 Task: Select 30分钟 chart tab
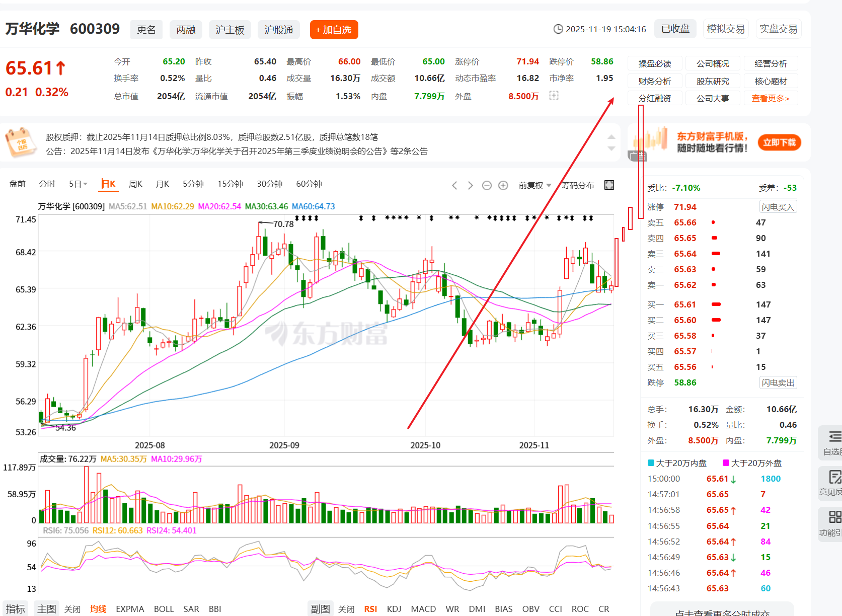pyautogui.click(x=270, y=184)
